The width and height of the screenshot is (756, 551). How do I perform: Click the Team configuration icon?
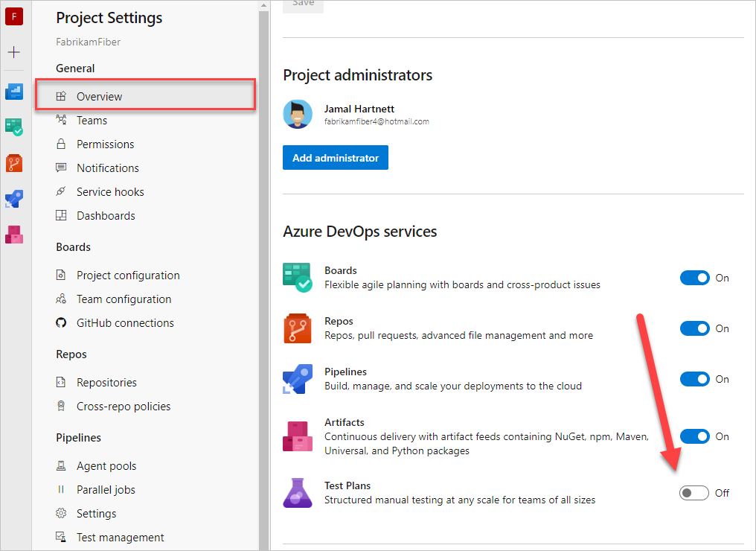61,299
